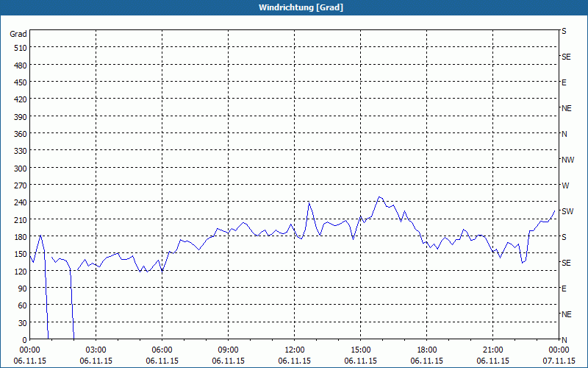Click the 510 value on the degree axis

(21, 48)
